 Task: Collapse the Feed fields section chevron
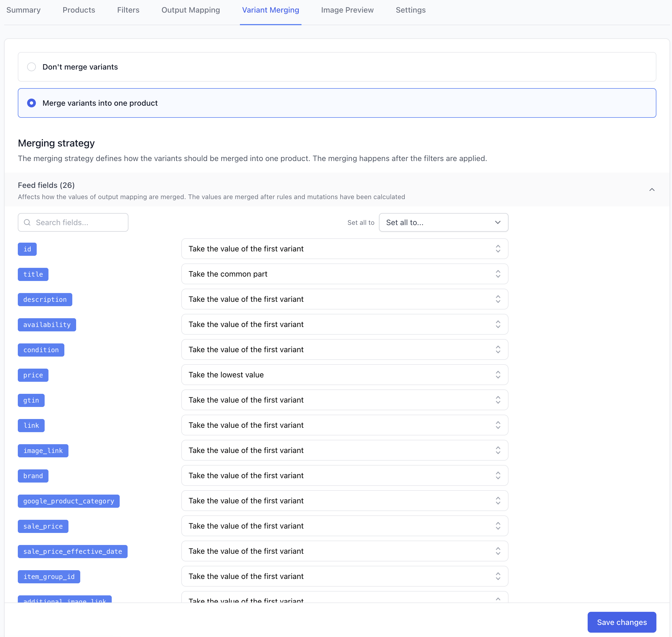(652, 190)
